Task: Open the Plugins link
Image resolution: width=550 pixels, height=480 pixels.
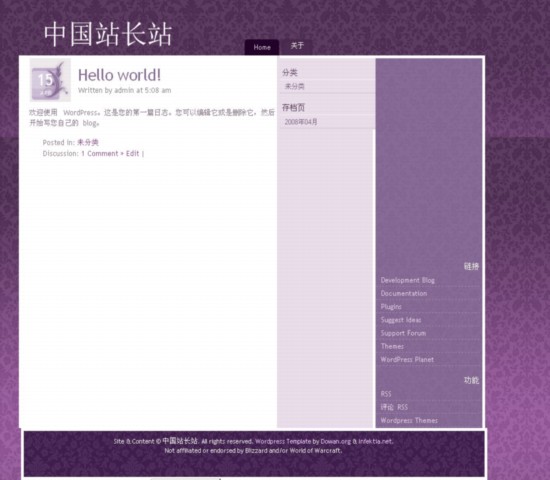Action: [x=391, y=307]
